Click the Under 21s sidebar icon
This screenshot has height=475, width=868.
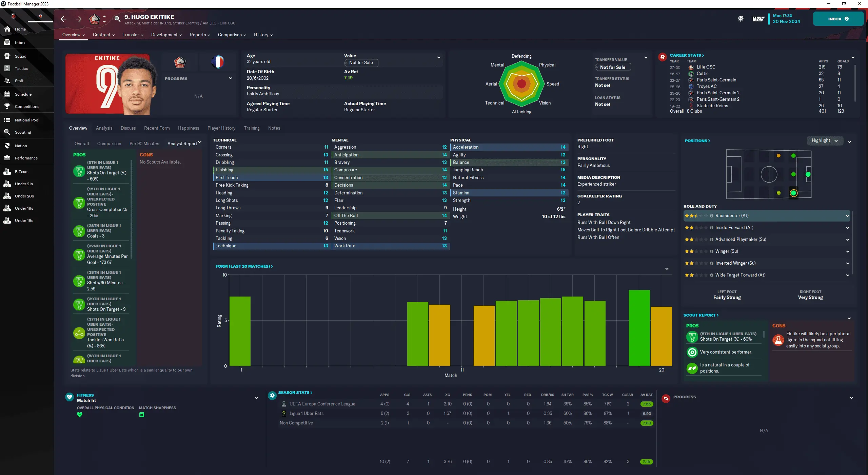pyautogui.click(x=7, y=184)
